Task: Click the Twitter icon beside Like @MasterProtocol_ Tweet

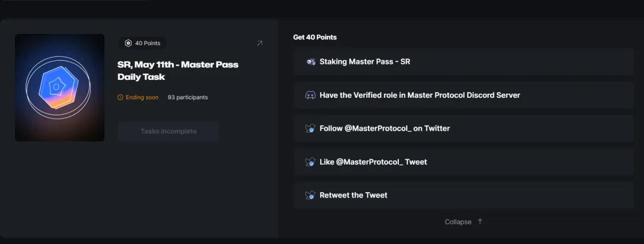Action: point(311,162)
